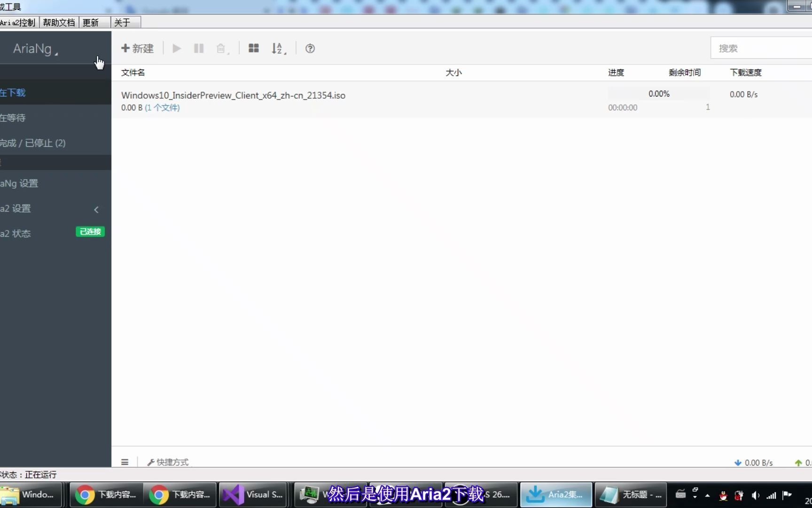Pause selected task with pause icon
The height and width of the screenshot is (508, 812).
pos(199,48)
